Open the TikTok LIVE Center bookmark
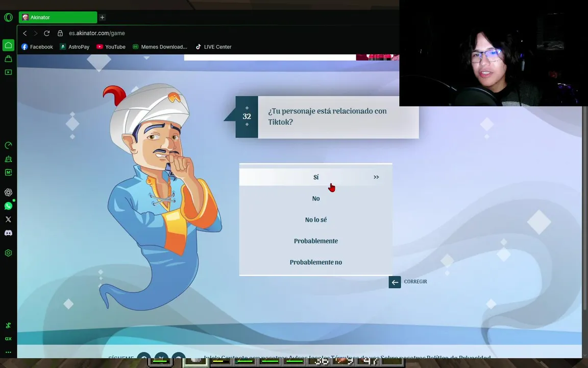The width and height of the screenshot is (588, 368). [x=213, y=47]
